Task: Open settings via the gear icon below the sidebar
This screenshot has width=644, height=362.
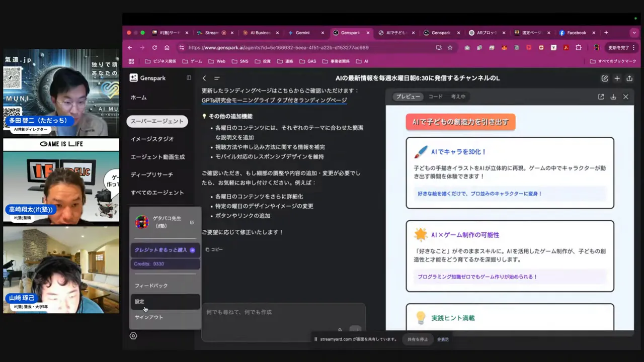Action: [x=133, y=335]
